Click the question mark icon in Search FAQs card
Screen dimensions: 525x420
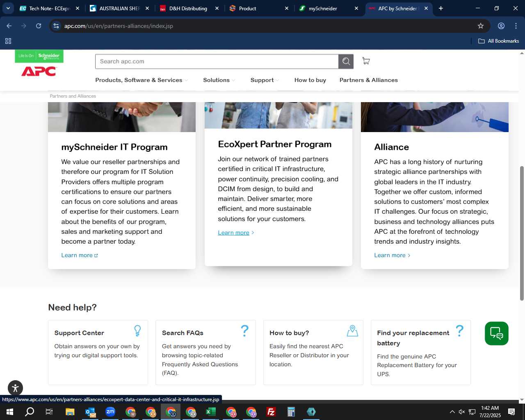(245, 331)
